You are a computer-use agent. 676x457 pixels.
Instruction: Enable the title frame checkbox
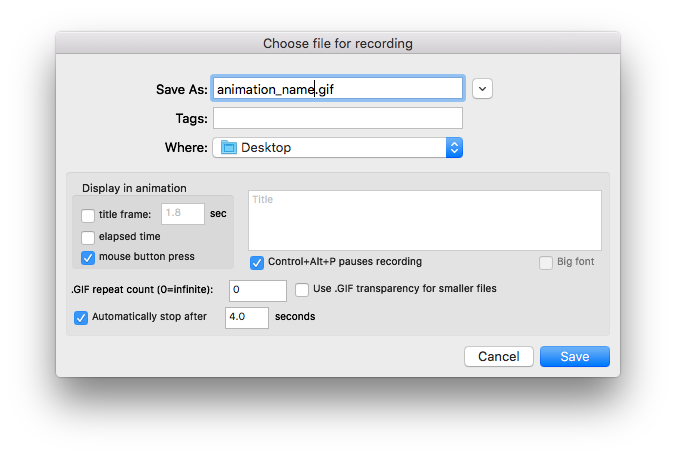point(88,215)
